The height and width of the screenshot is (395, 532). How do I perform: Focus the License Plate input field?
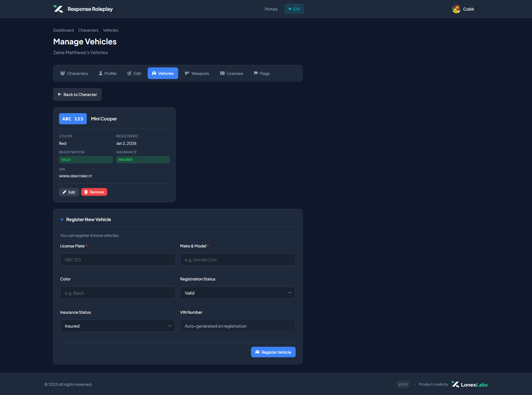(x=118, y=260)
